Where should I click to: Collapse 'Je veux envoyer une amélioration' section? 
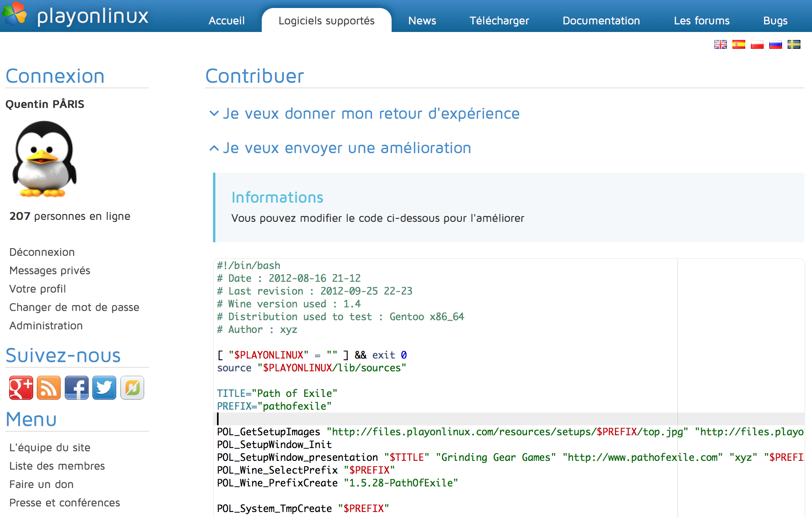(346, 148)
